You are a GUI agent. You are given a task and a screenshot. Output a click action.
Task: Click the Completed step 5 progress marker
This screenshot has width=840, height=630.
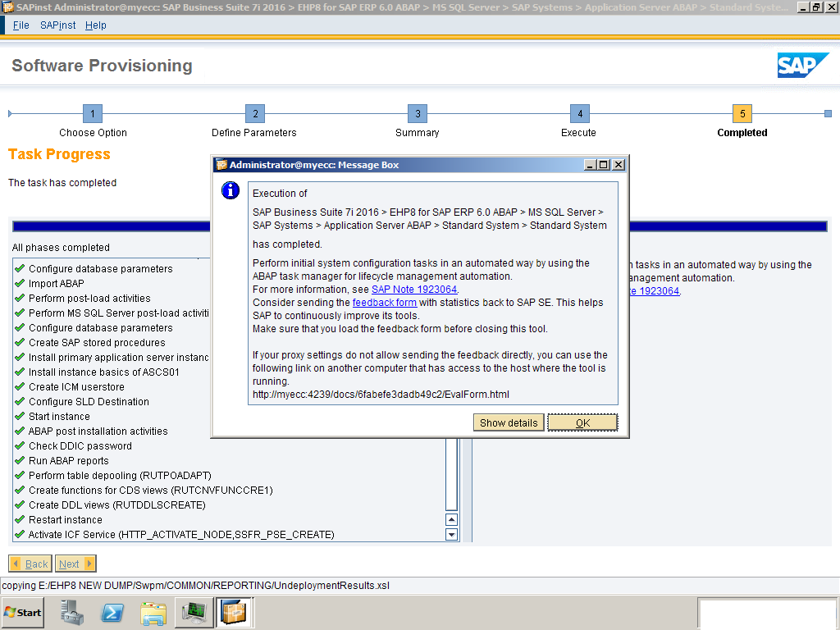tap(742, 113)
